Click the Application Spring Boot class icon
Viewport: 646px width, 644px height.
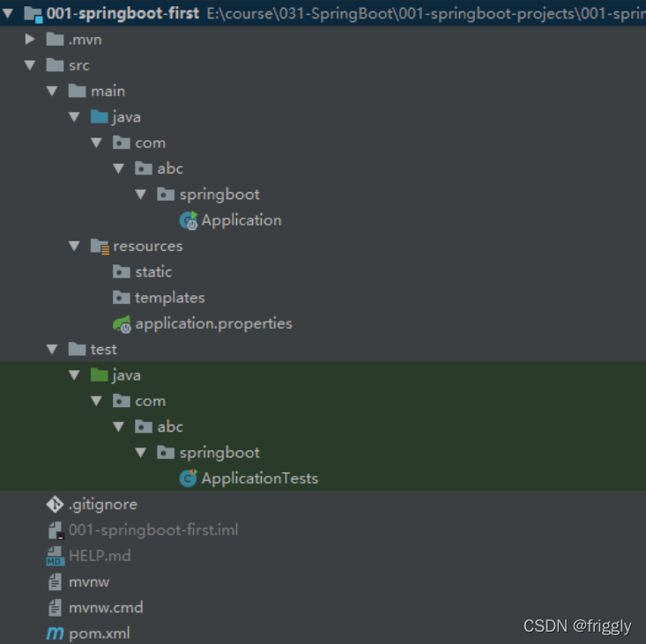coord(189,220)
